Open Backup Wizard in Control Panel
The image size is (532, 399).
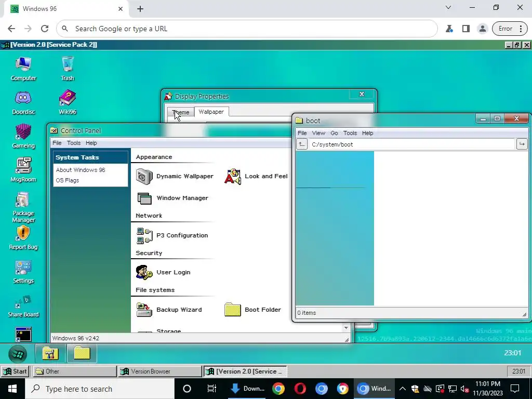click(x=169, y=310)
